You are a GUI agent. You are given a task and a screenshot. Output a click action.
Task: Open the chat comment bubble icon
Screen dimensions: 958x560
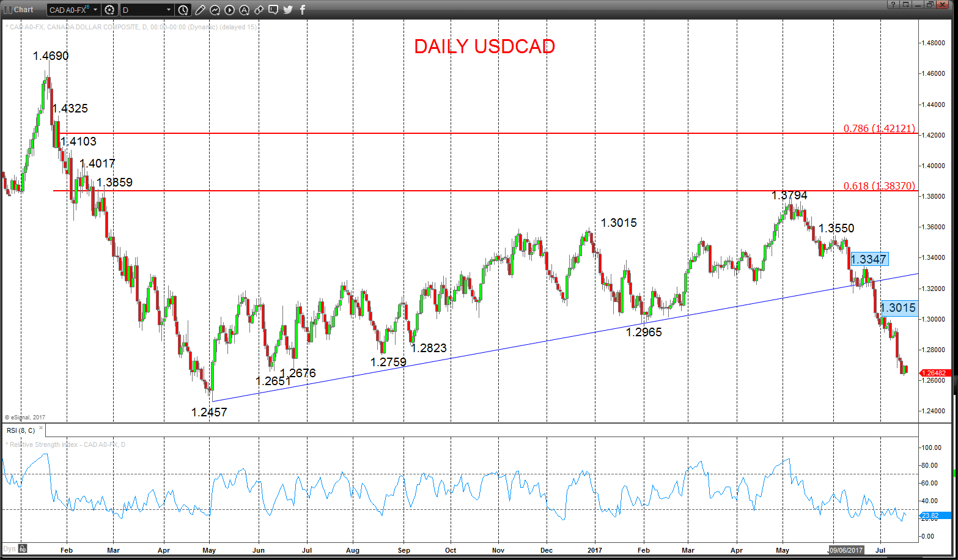(x=273, y=10)
